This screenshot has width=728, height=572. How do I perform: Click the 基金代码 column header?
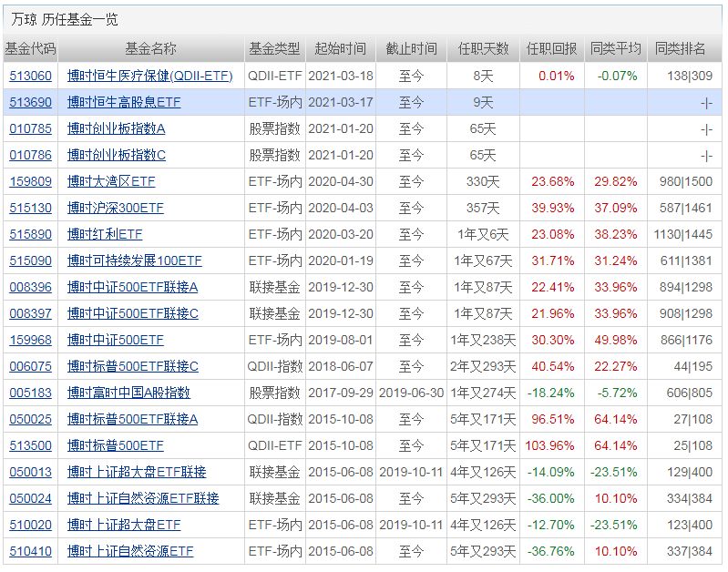(30, 49)
